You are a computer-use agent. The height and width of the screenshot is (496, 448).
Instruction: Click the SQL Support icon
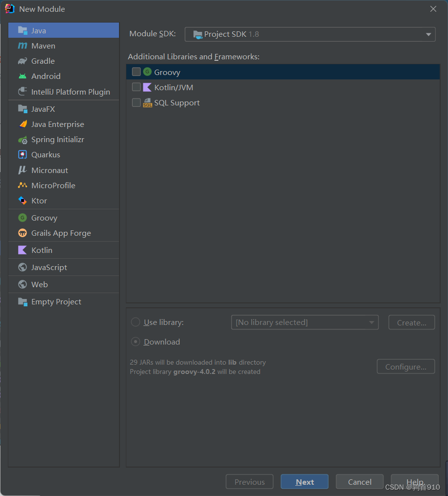(147, 102)
